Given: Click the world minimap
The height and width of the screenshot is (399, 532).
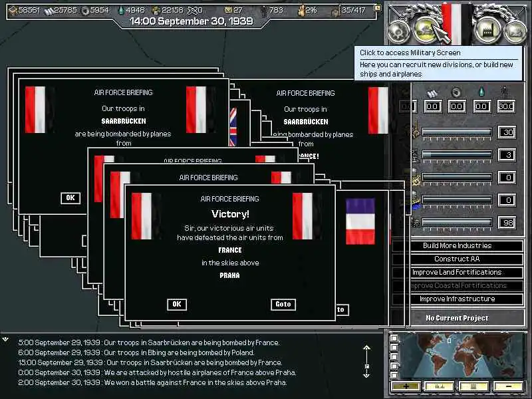Looking at the screenshot, I should pos(462,356).
